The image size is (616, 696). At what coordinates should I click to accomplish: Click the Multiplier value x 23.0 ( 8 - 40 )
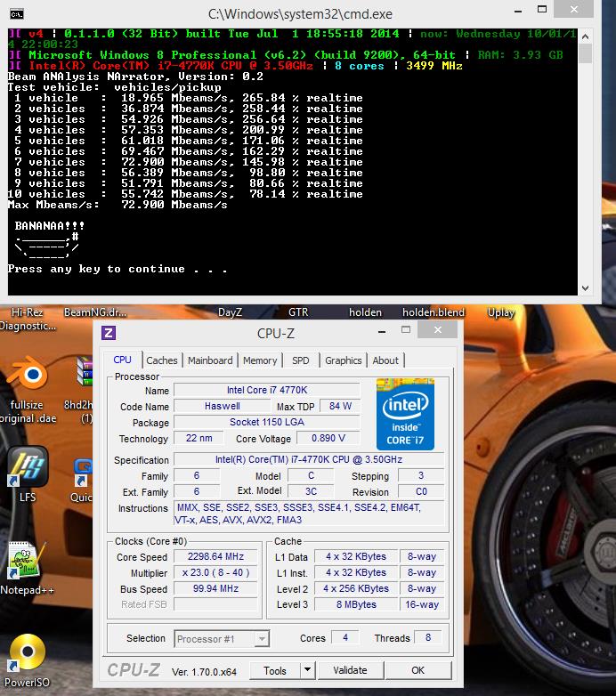(215, 572)
